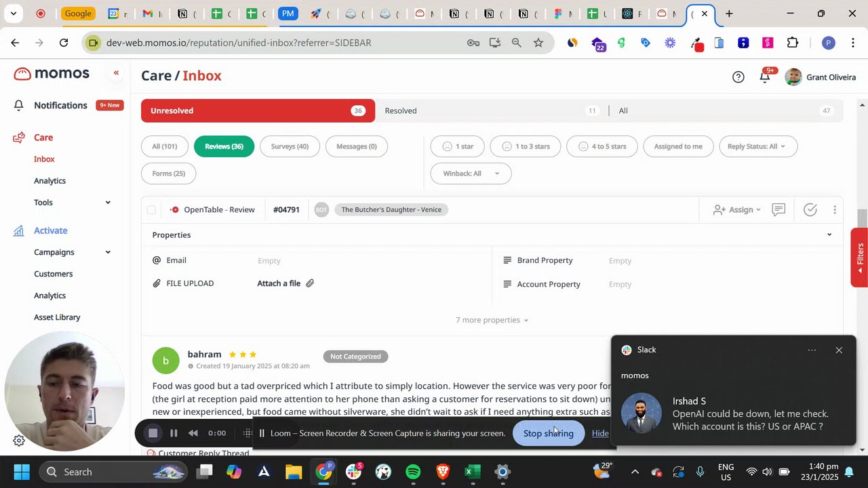Screen dimensions: 868x488
Task: Pause the Loom recording
Action: [x=174, y=433]
